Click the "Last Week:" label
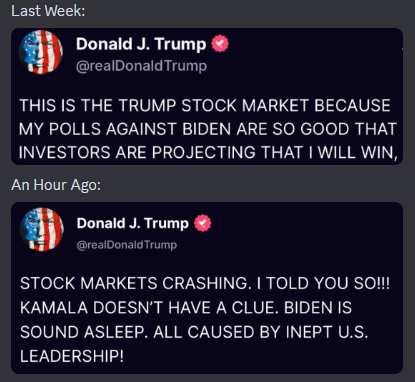 48,11
